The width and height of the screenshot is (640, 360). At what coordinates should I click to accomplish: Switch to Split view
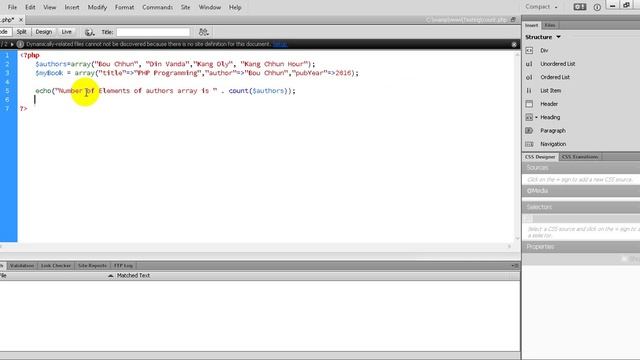coord(22,32)
